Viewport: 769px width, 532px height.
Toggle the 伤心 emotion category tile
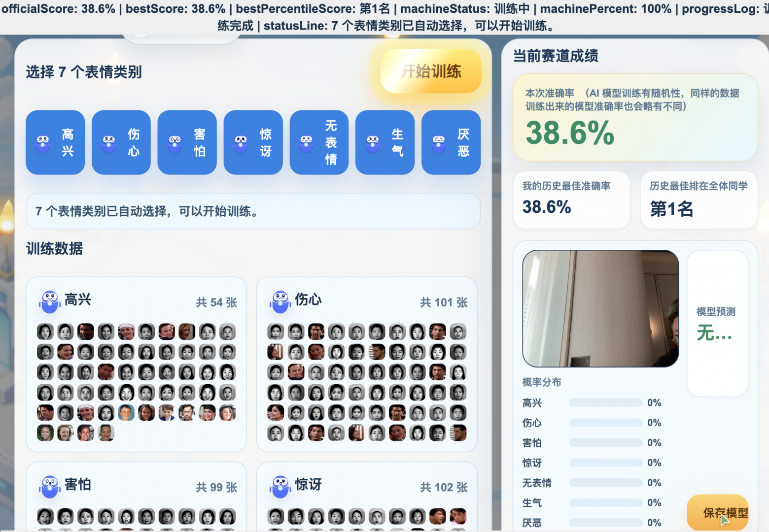pyautogui.click(x=121, y=142)
